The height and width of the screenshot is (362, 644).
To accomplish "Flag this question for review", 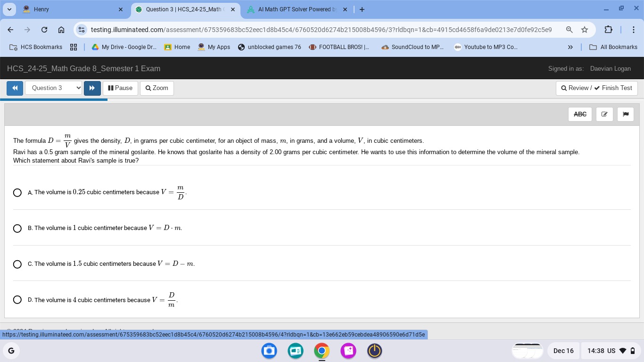I will 626,114.
